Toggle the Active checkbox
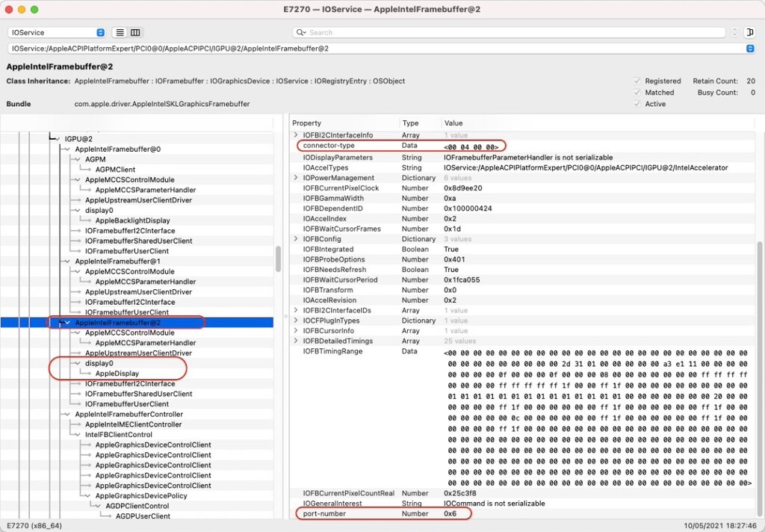 coord(637,105)
